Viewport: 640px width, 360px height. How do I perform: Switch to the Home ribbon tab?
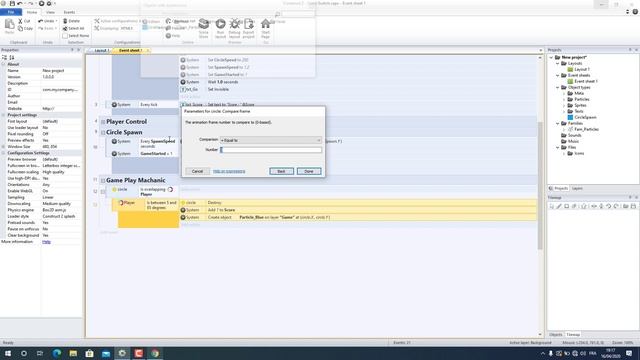(32, 12)
